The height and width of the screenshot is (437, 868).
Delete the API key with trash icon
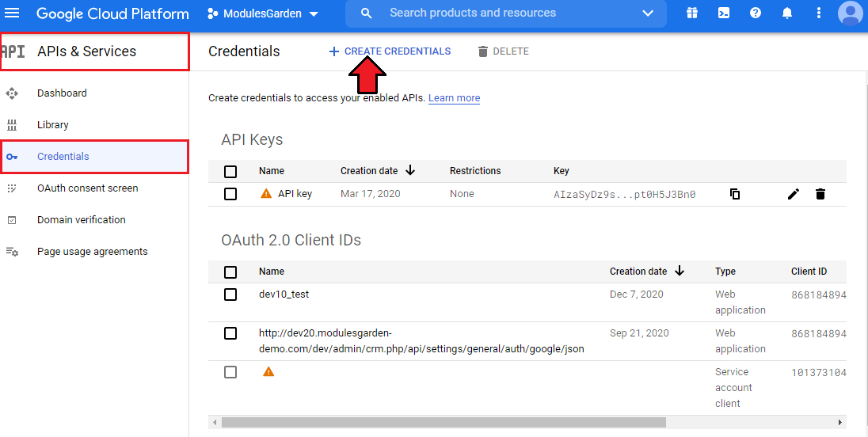point(820,194)
